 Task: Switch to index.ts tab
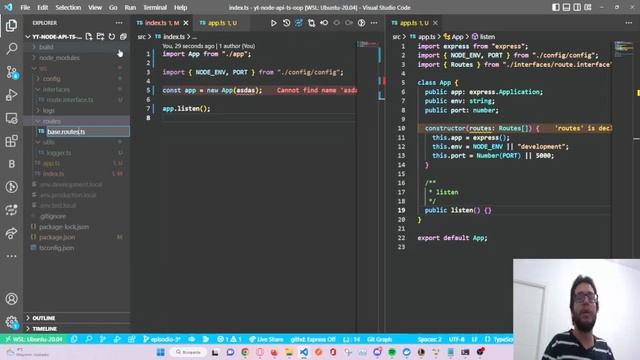[162, 23]
